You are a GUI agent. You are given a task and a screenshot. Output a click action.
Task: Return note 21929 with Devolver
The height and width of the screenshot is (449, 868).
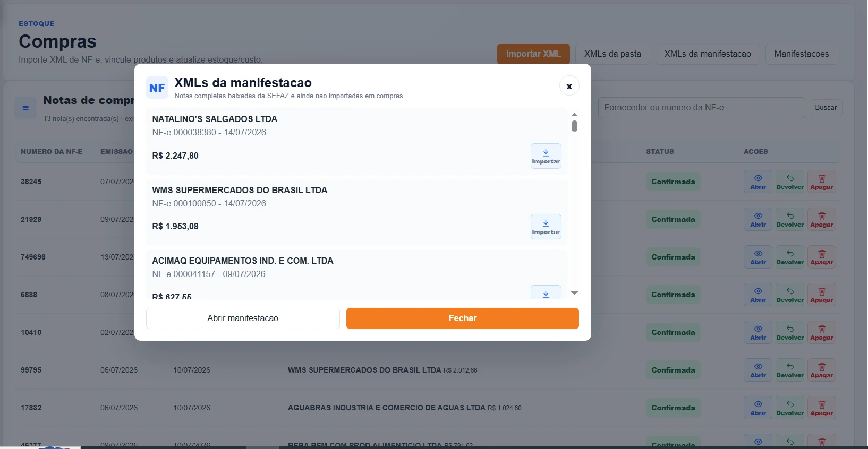(x=790, y=219)
